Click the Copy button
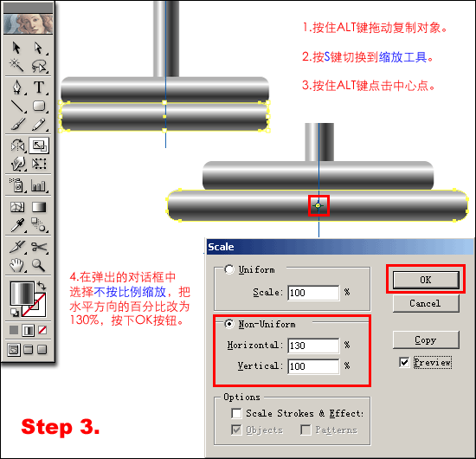Viewport: 476px width, 459px height. [x=426, y=340]
